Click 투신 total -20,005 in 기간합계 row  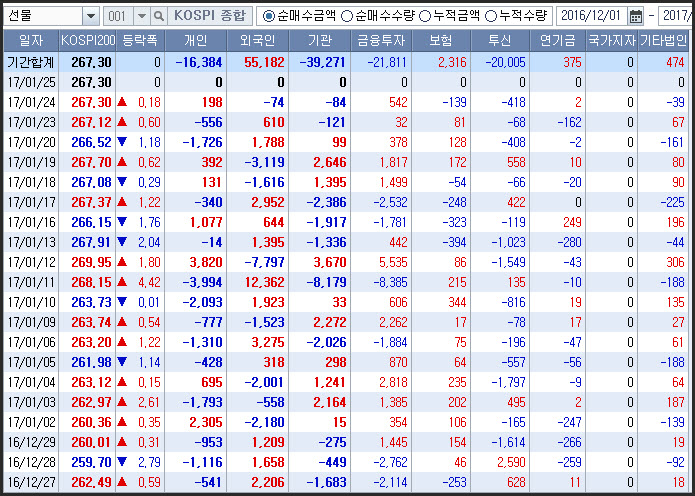[x=506, y=62]
